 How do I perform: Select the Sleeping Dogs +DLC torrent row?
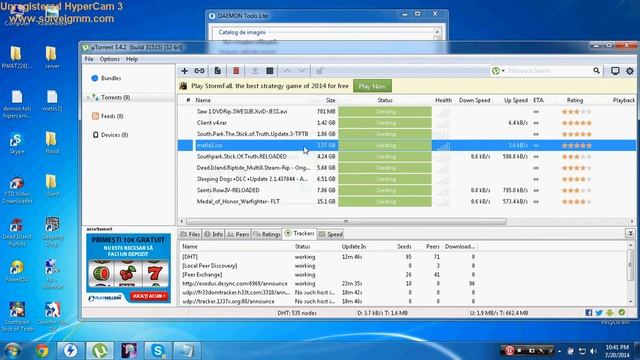(x=406, y=179)
